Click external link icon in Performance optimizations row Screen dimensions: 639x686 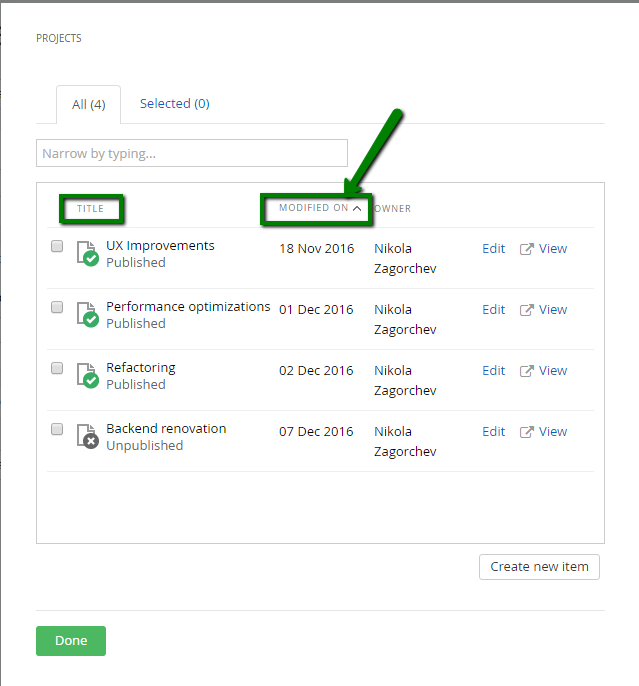(527, 310)
